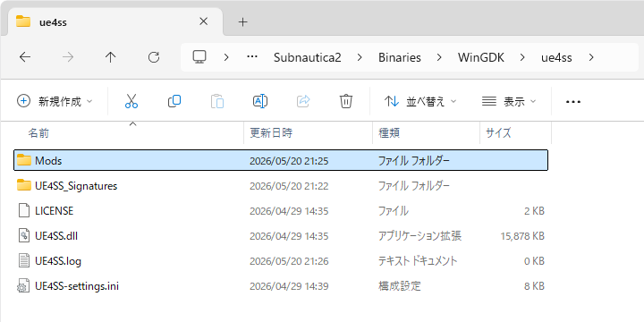The height and width of the screenshot is (322, 644).
Task: Click the Paste clipboard icon
Action: (x=217, y=101)
